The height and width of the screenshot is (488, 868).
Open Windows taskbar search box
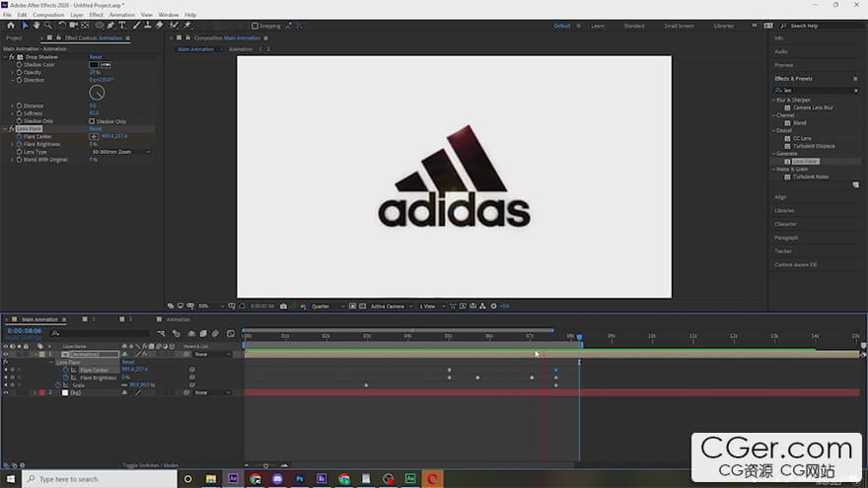click(100, 479)
